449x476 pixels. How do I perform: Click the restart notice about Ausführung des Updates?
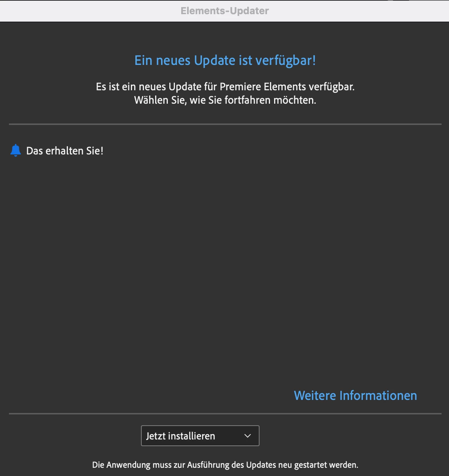coord(225,465)
